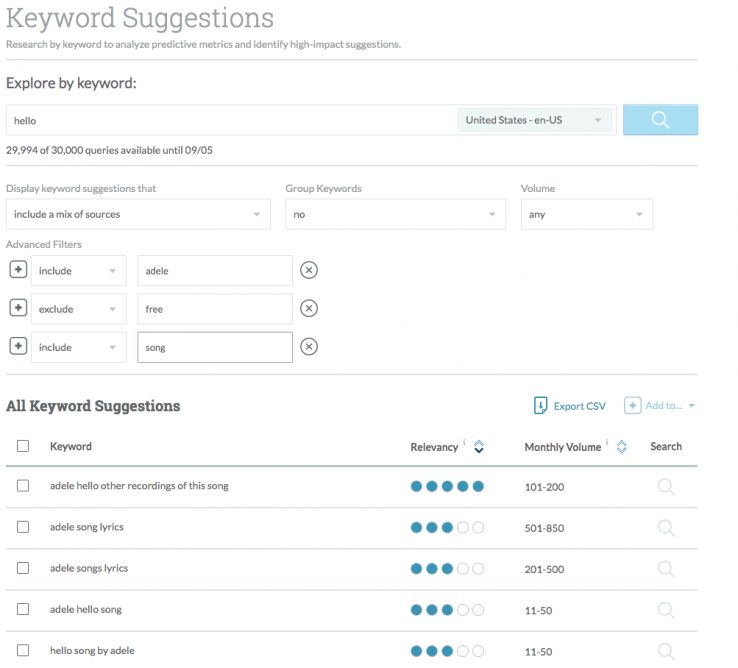Add filter using plus beside 'adele' row
738x668 pixels.
18,271
